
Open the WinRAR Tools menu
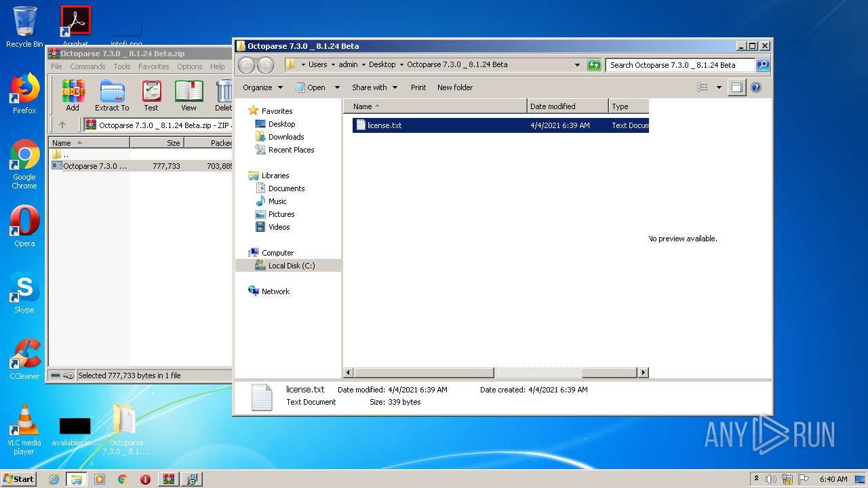pos(122,66)
